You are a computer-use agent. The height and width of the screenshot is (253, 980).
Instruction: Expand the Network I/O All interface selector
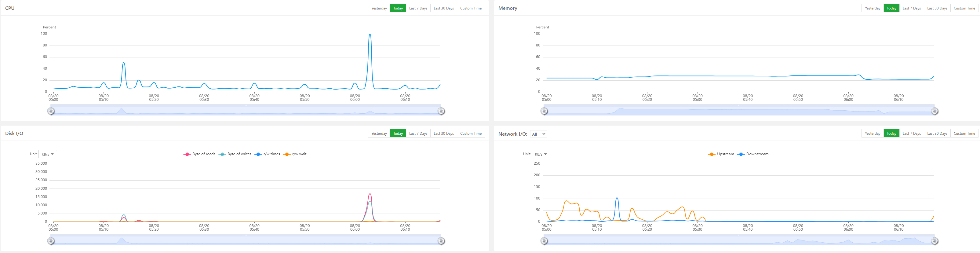[538, 134]
